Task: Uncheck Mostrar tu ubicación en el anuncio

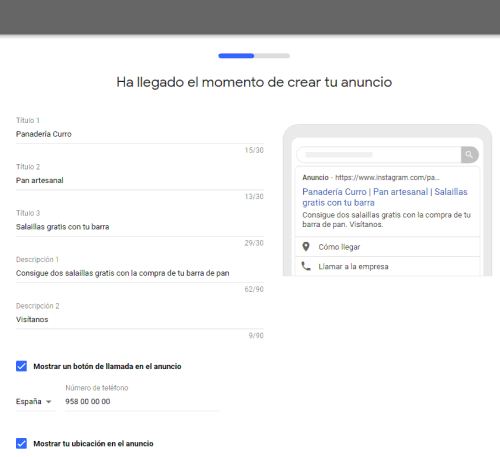Action: click(x=21, y=443)
